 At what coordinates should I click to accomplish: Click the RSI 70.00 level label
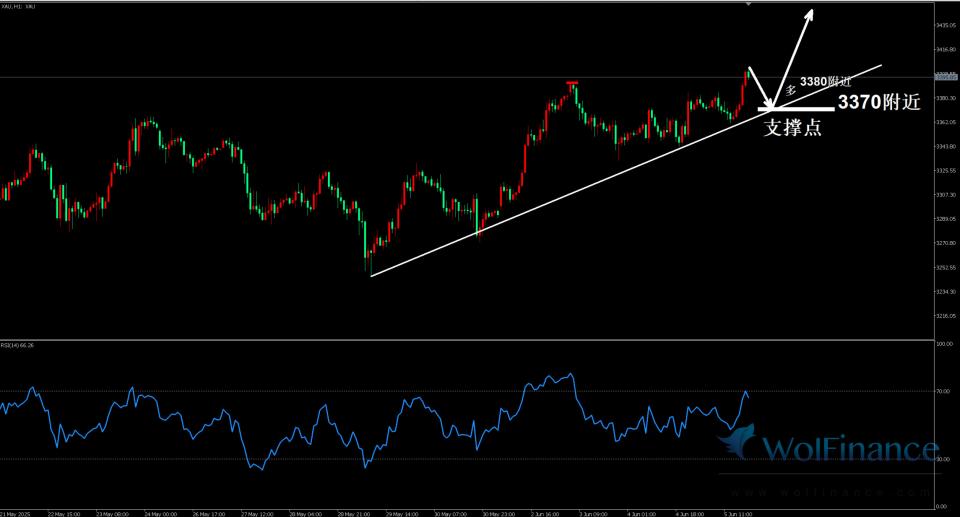tap(943, 391)
